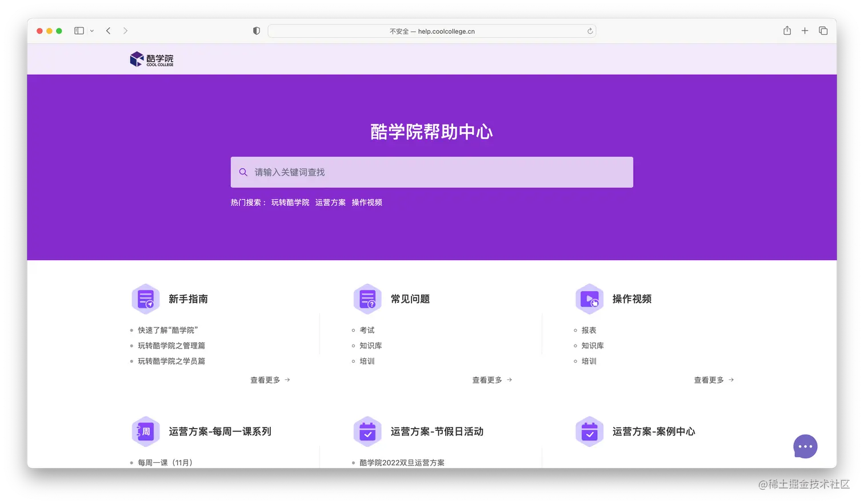Reload the page

click(590, 31)
